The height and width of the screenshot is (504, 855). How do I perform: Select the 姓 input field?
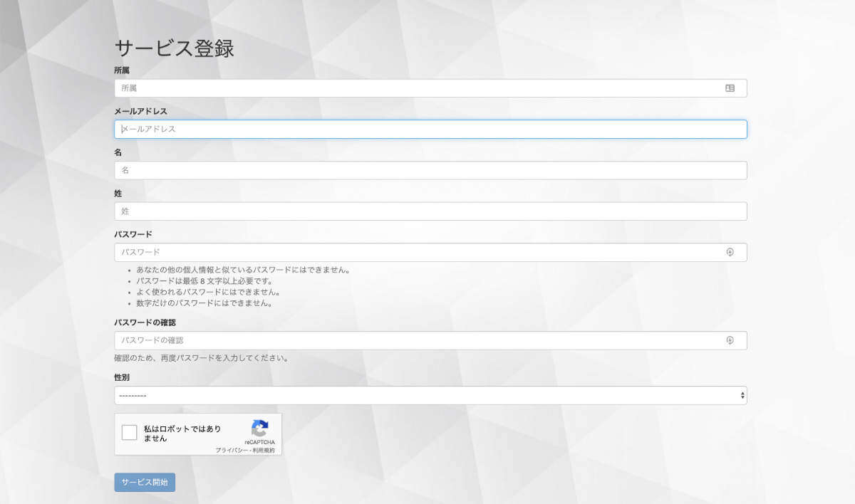coord(430,211)
